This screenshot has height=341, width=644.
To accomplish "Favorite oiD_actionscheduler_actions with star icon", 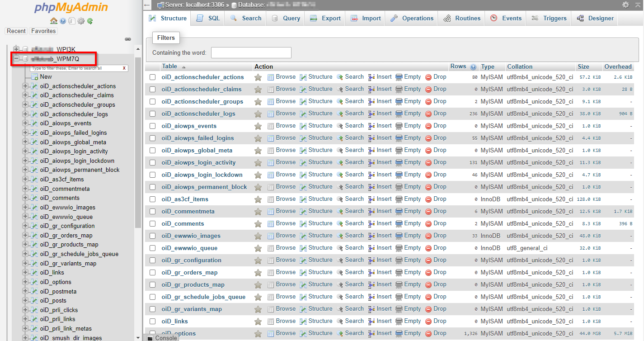I will (258, 77).
